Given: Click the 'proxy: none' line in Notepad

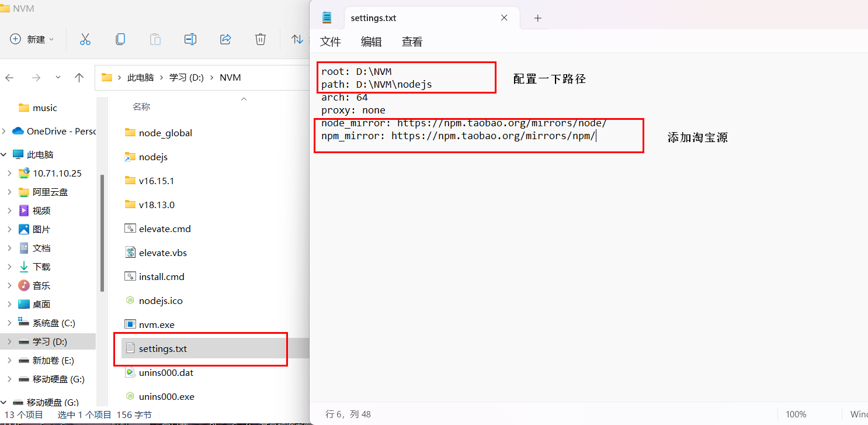Looking at the screenshot, I should click(x=353, y=110).
